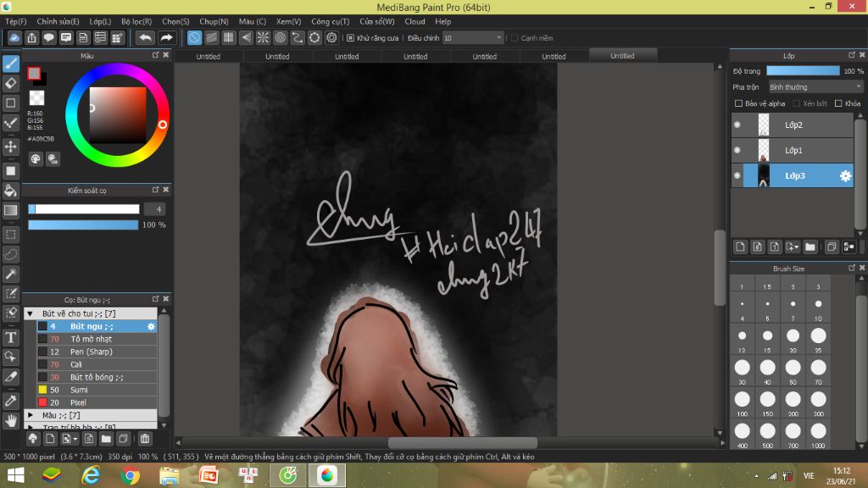Click foreground color swatch
Image resolution: width=868 pixels, height=488 pixels.
[x=34, y=73]
